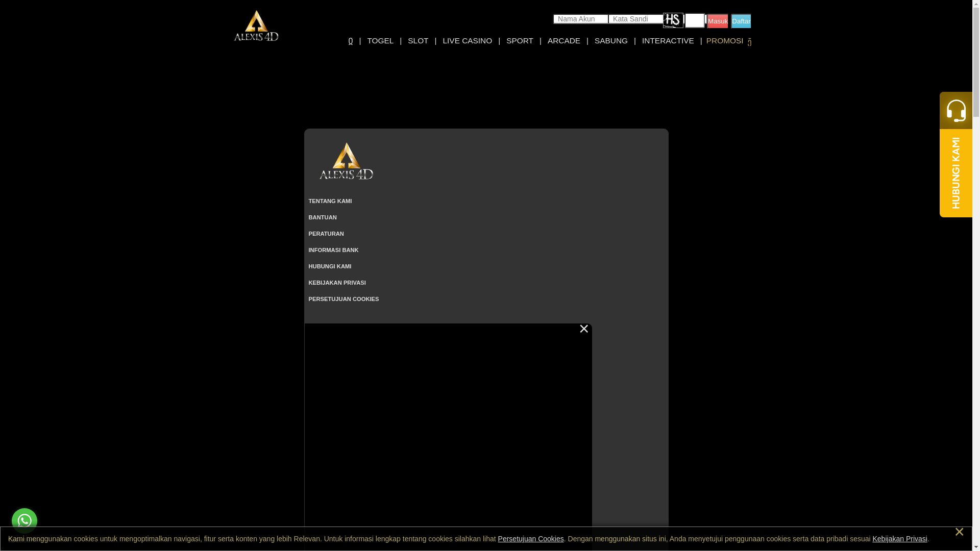Open the TOGEL menu
The height and width of the screenshot is (551, 980).
point(380,41)
